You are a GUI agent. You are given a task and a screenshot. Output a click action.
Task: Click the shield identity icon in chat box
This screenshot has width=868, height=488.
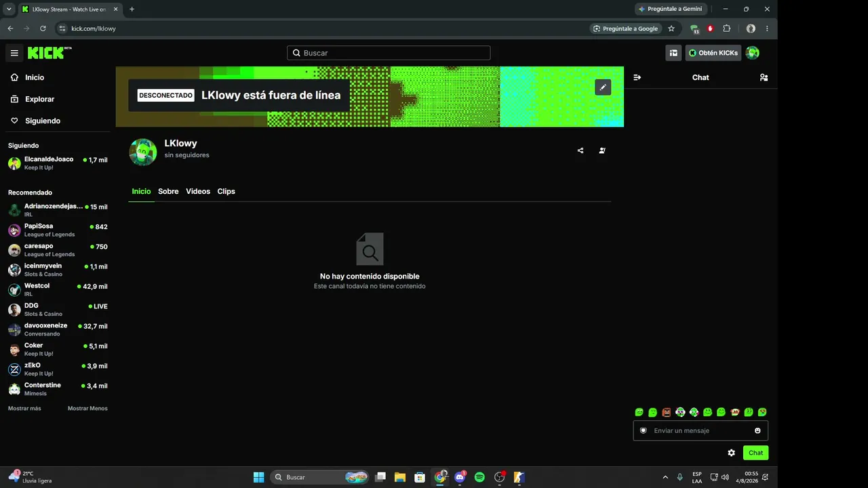click(x=644, y=430)
